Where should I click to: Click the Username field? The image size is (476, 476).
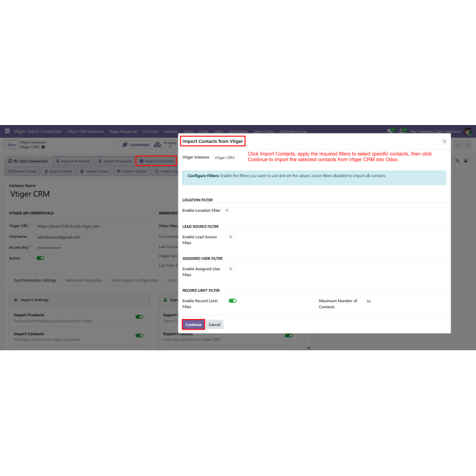[59, 237]
